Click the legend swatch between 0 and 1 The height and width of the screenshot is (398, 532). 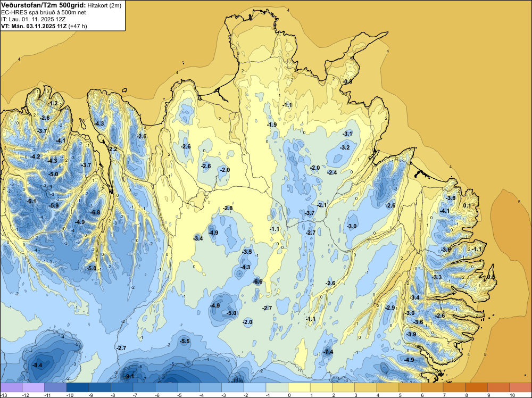299,387
